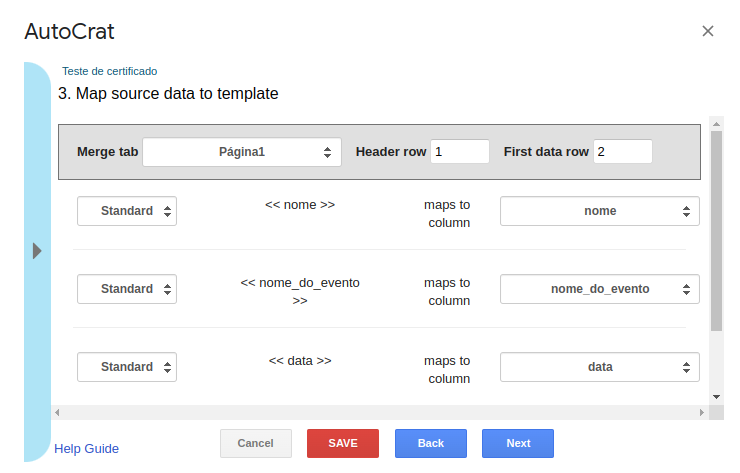Open the Merge tab Página1 dropdown

point(242,152)
